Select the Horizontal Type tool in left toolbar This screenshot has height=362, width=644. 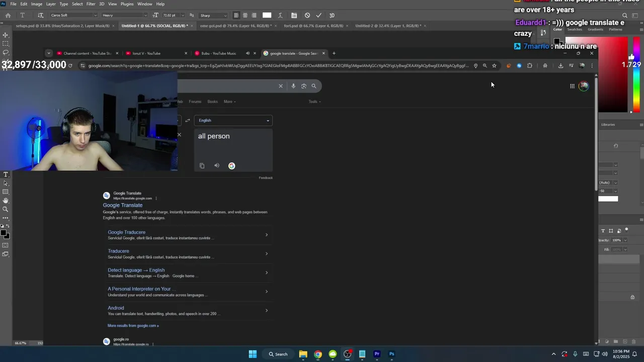click(6, 174)
